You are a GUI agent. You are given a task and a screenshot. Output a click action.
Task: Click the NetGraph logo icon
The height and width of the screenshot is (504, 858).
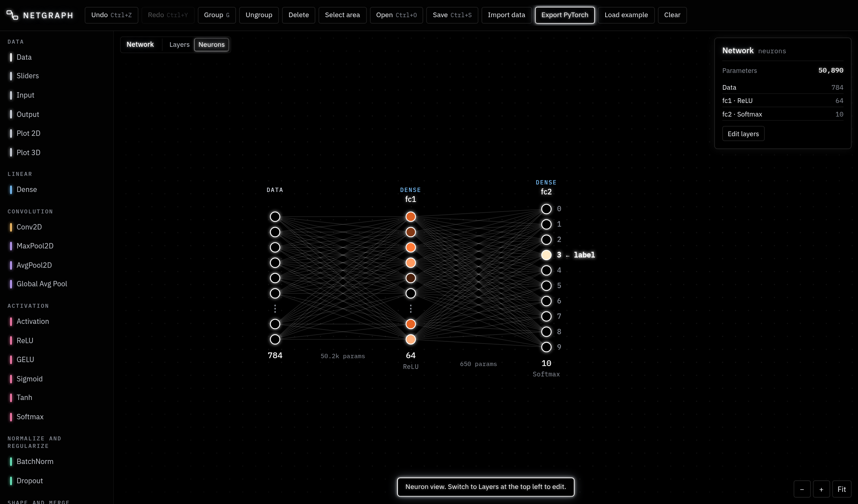(x=12, y=15)
